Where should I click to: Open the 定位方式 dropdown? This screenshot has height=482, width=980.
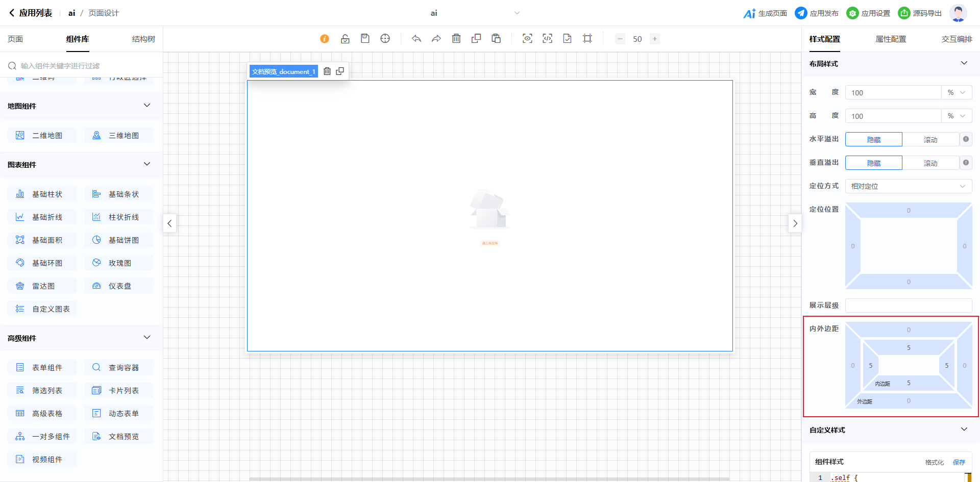tap(908, 186)
